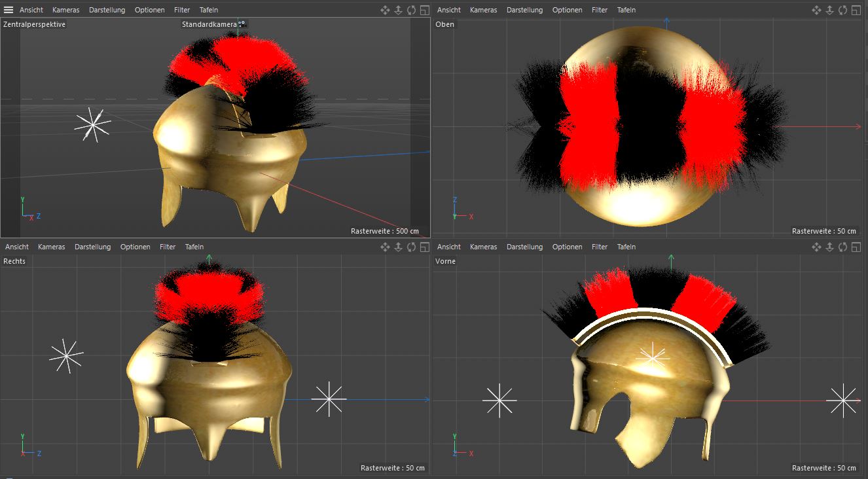Image resolution: width=868 pixels, height=479 pixels.
Task: Open the Ansicht menu in the Vorne viewport
Action: (448, 247)
